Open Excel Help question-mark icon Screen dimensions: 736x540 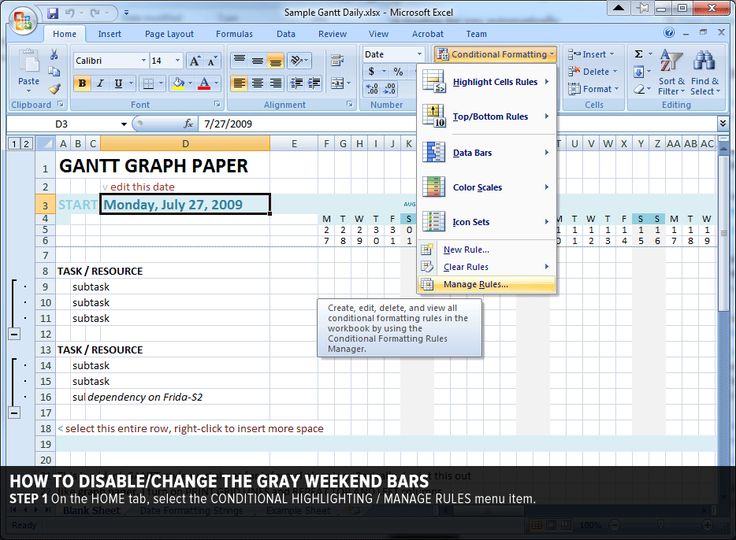tap(669, 33)
